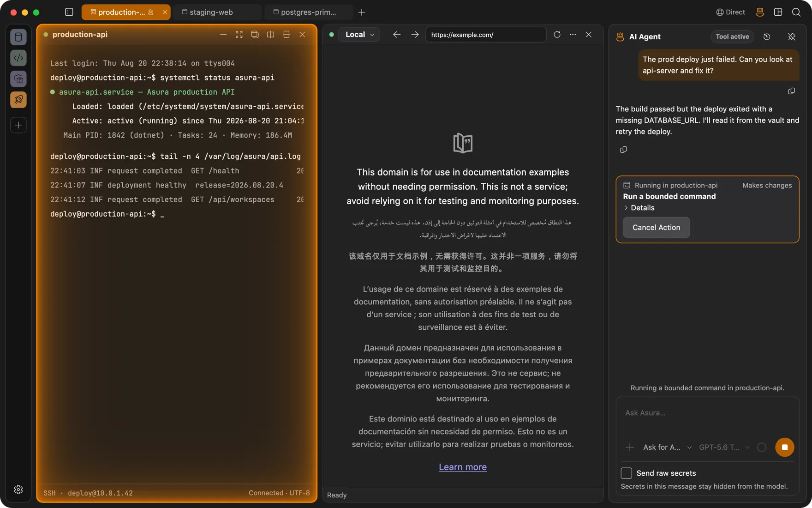This screenshot has width=812, height=508.
Task: Open the code brackets icon in left sidebar
Action: (18, 58)
